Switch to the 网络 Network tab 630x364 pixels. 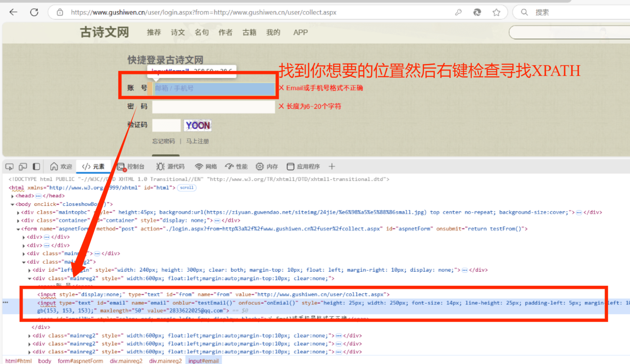[206, 167]
